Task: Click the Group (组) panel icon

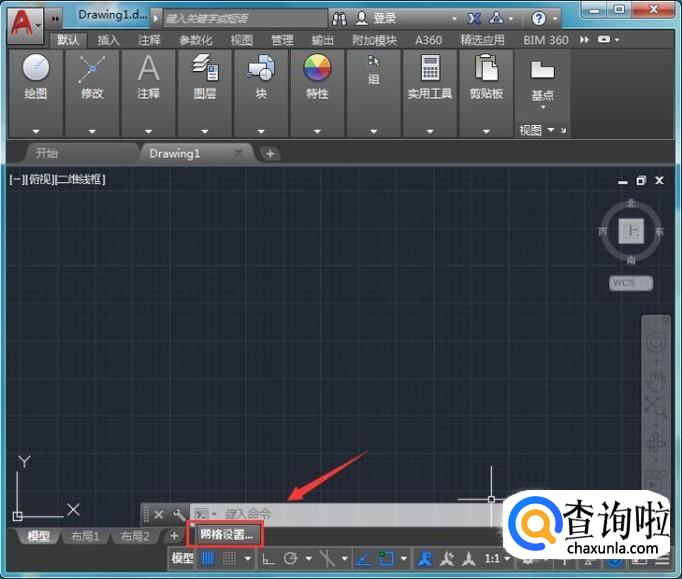Action: tap(373, 61)
